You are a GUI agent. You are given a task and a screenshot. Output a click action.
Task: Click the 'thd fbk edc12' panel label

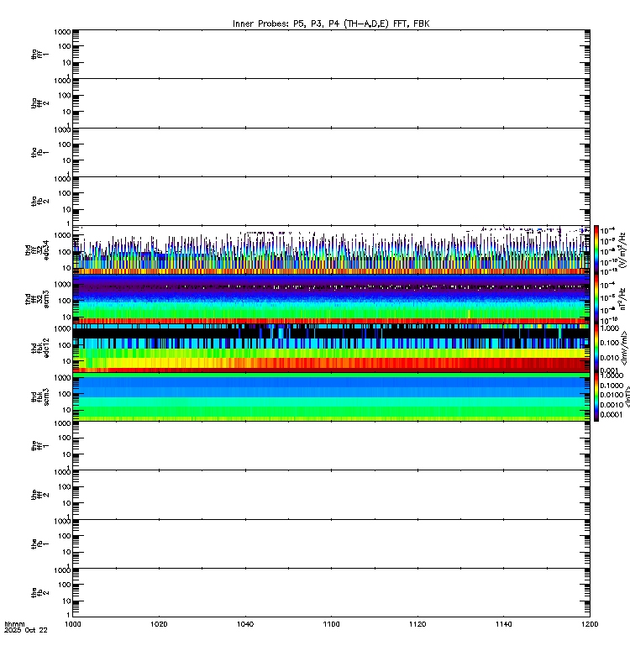pyautogui.click(x=39, y=348)
